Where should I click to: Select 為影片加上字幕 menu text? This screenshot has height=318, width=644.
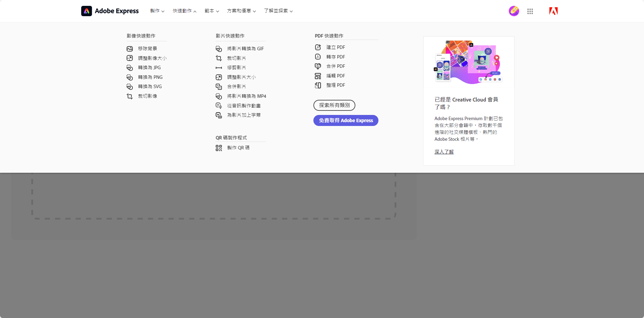pyautogui.click(x=244, y=115)
